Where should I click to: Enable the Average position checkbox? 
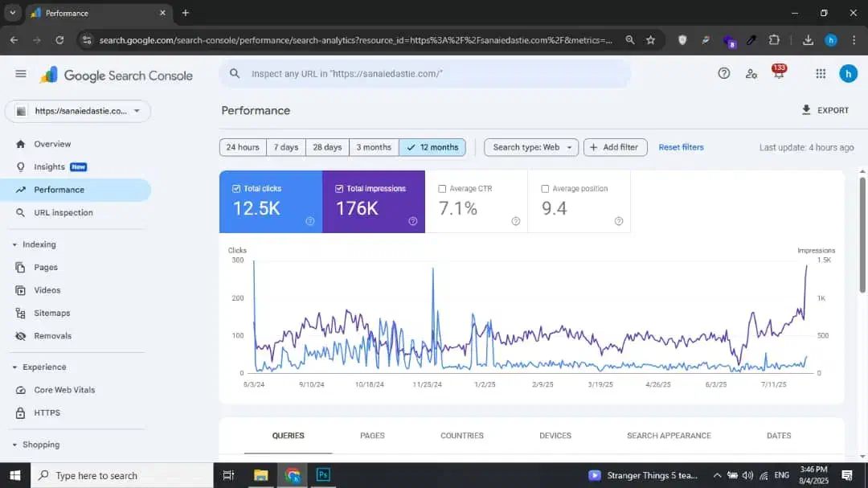545,189
